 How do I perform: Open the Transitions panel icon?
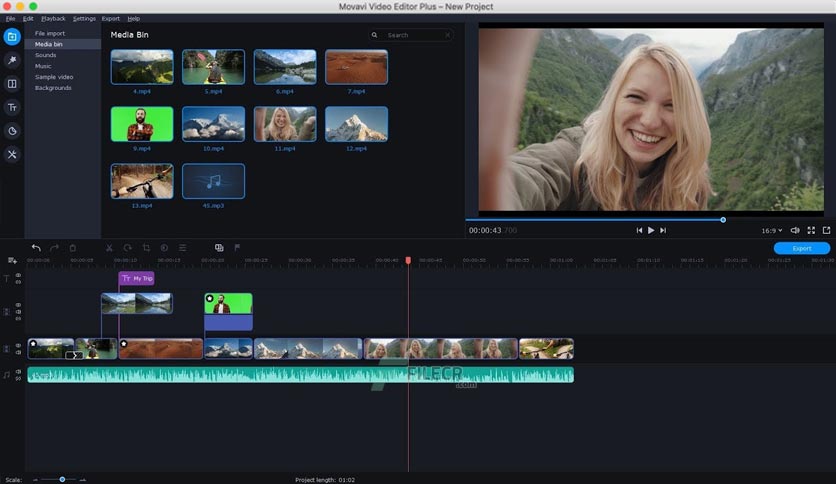tap(12, 84)
